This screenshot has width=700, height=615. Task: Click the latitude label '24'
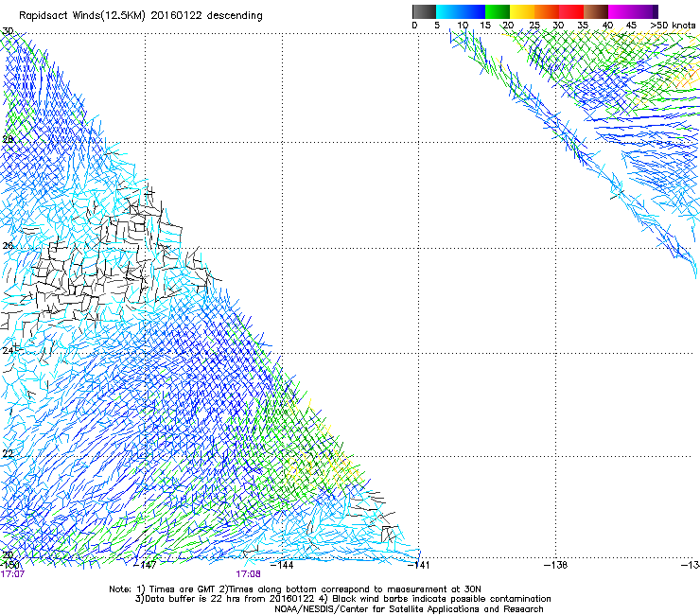[x=8, y=351]
